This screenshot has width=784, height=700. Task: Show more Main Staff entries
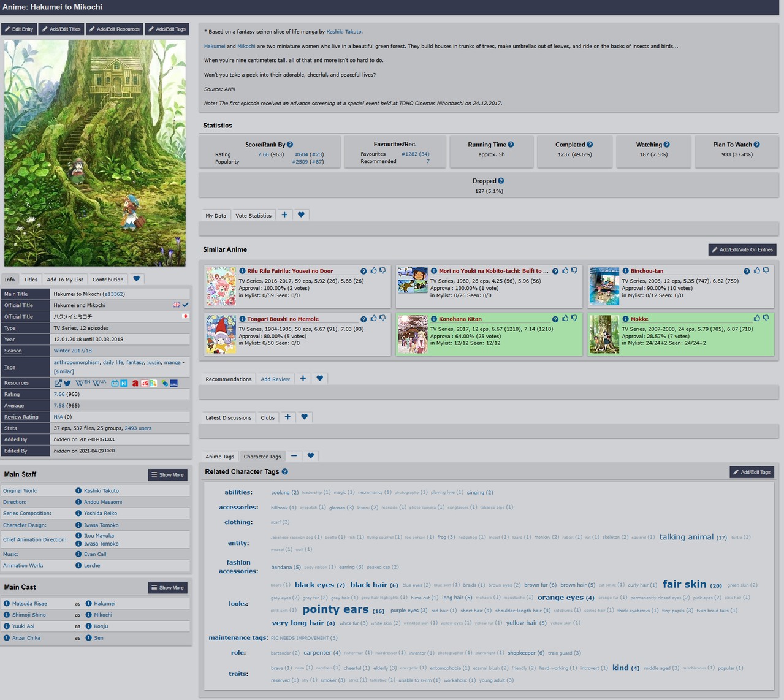tap(167, 474)
